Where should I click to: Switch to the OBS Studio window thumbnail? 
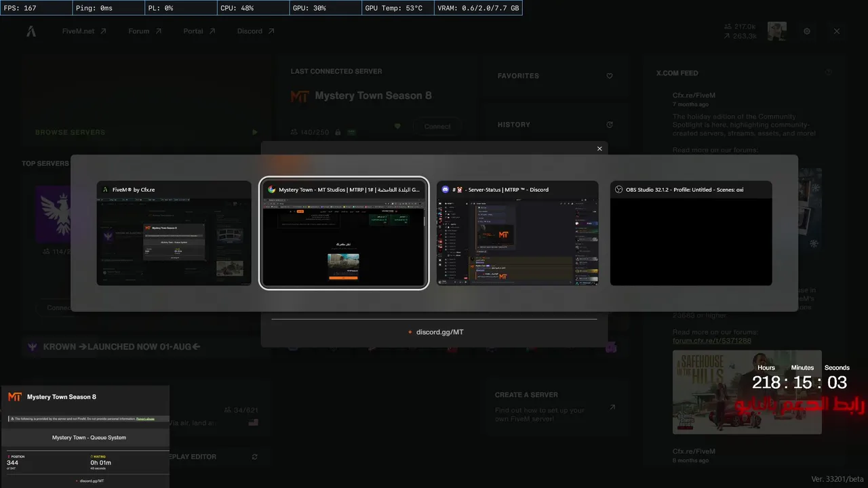click(691, 232)
